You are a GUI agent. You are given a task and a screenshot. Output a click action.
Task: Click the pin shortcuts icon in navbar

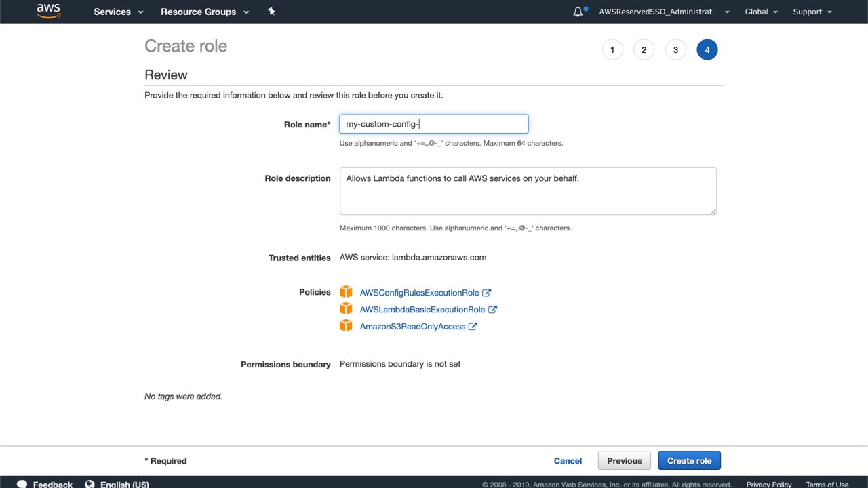point(271,12)
